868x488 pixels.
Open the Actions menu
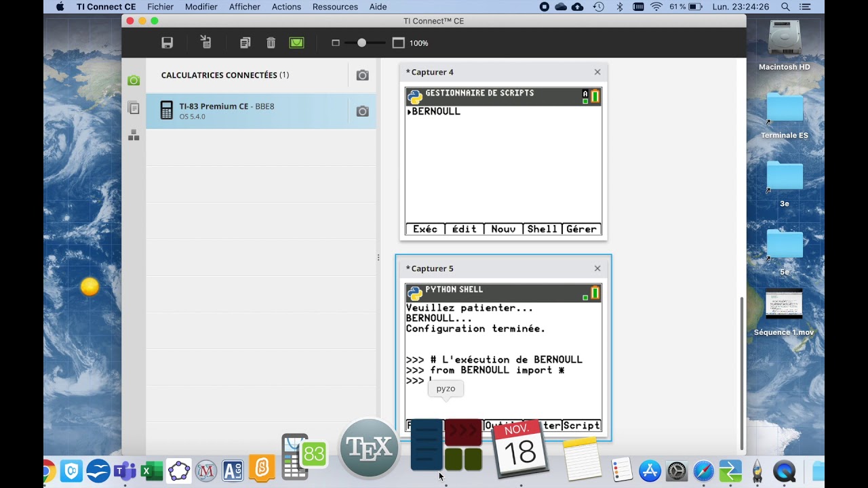(x=286, y=7)
